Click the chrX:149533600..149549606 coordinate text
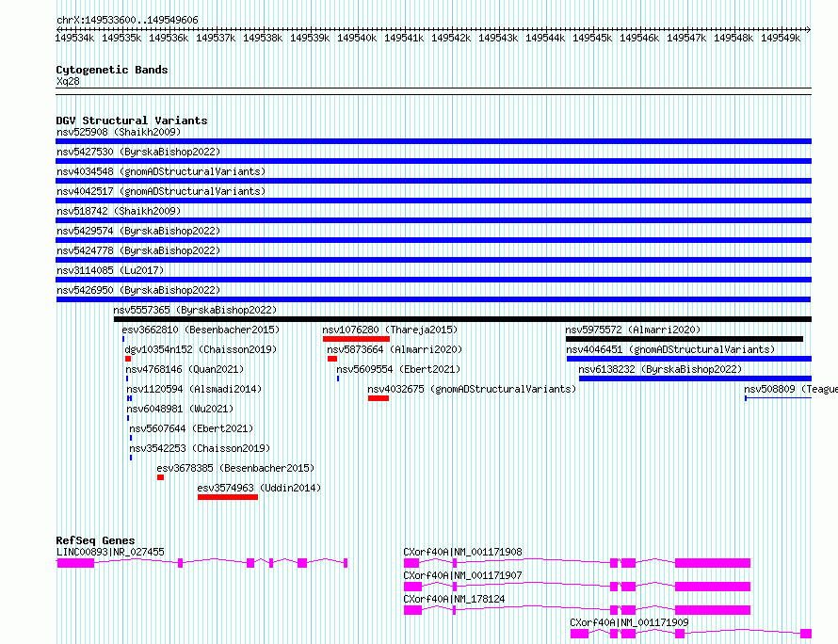838x644 pixels. click(127, 21)
